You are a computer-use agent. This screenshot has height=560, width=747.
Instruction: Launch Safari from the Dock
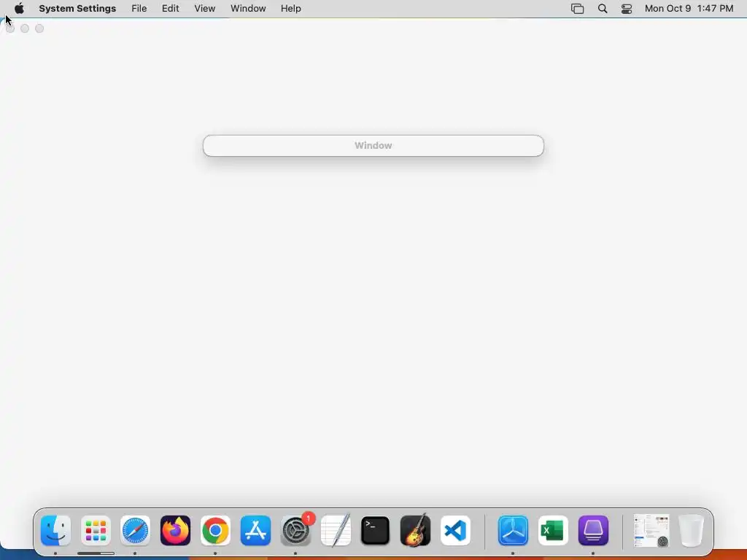coord(135,531)
